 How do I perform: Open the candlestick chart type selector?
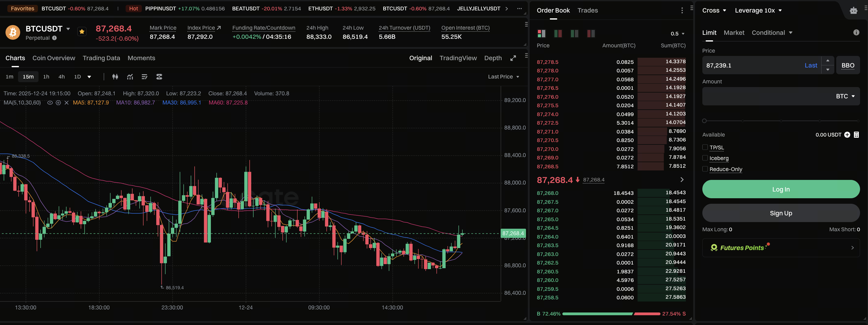pyautogui.click(x=115, y=77)
